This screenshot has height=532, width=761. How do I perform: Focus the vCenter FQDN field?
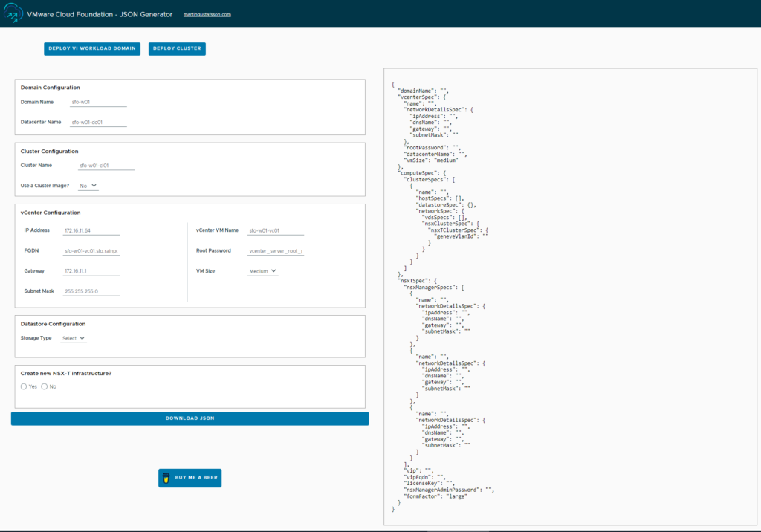tap(91, 251)
